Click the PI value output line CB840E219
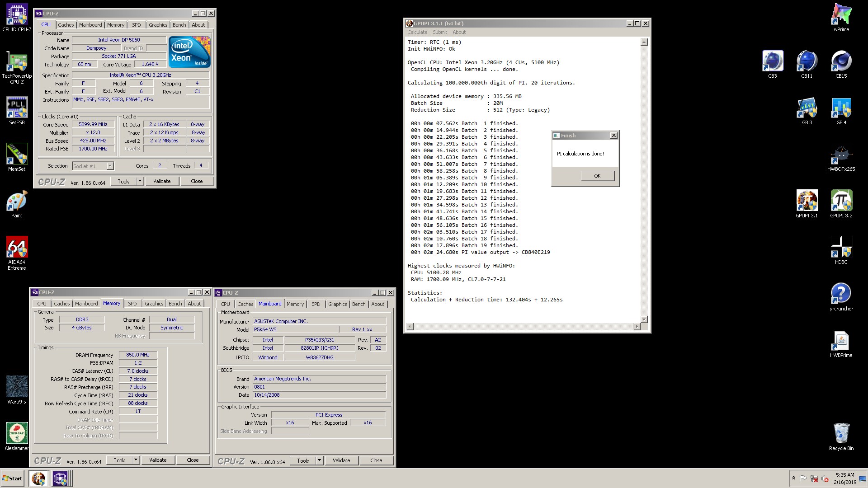This screenshot has width=868, height=488. coord(480,252)
